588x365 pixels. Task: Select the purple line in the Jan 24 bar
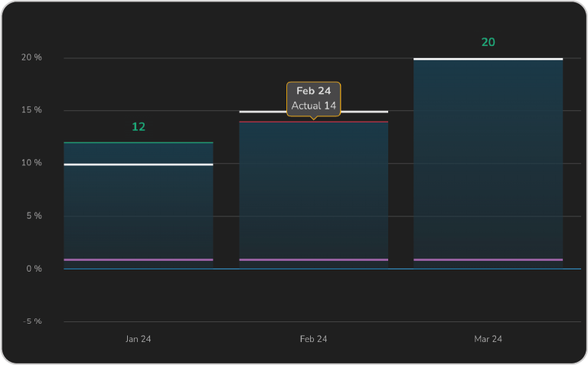tap(139, 259)
